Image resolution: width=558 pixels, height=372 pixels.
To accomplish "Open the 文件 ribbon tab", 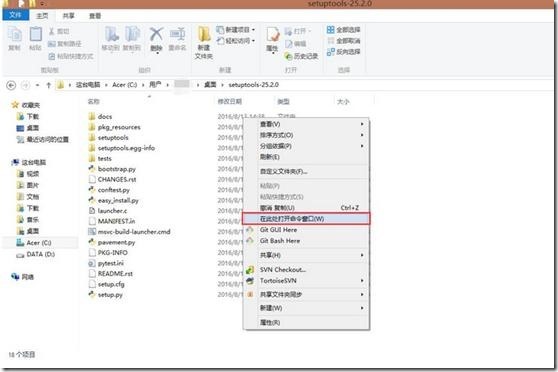I will [15, 15].
